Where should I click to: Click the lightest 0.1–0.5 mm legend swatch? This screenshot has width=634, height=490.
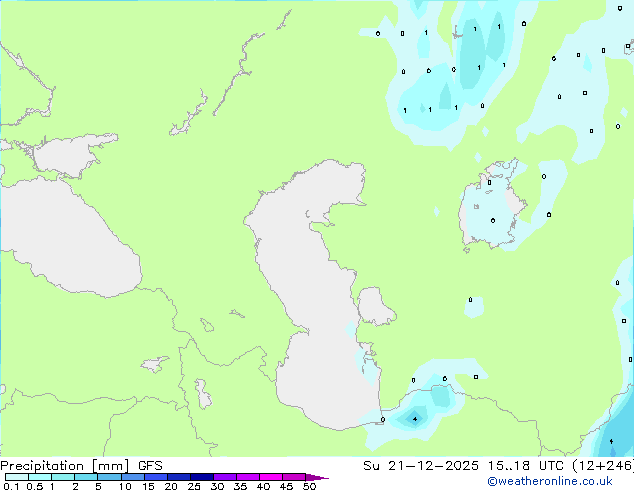(x=17, y=477)
